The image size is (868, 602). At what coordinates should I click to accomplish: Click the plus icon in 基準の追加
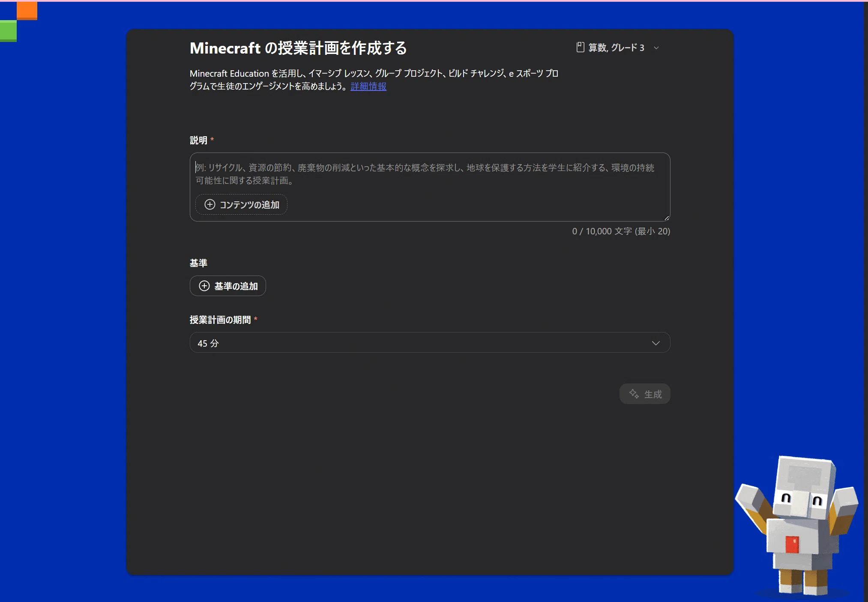[x=204, y=286]
